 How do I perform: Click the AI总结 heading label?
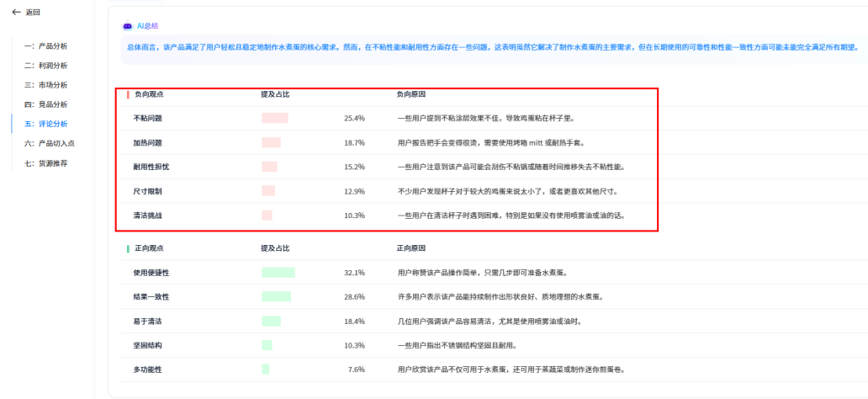[x=147, y=26]
